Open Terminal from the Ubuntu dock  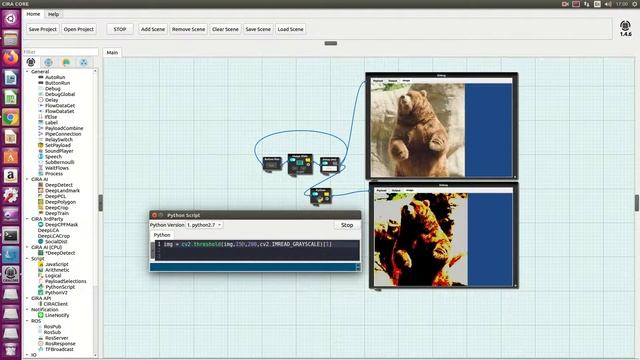point(11,236)
